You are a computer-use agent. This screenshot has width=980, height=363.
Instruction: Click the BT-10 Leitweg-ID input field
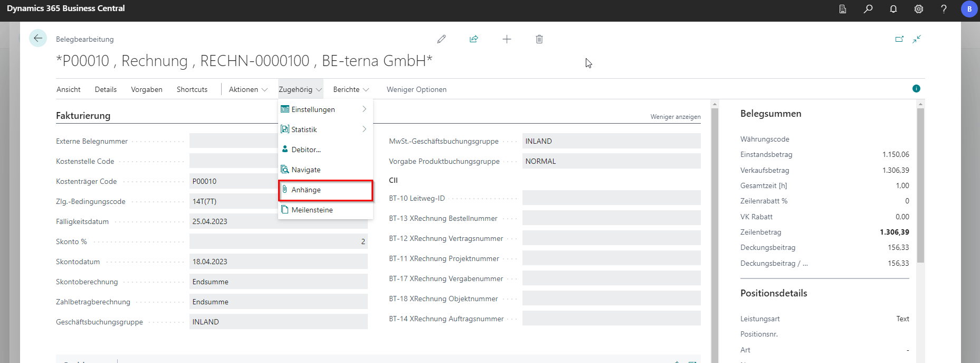pos(611,198)
